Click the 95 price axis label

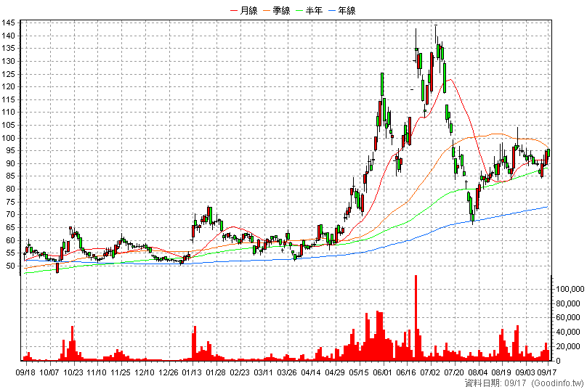coord(10,150)
